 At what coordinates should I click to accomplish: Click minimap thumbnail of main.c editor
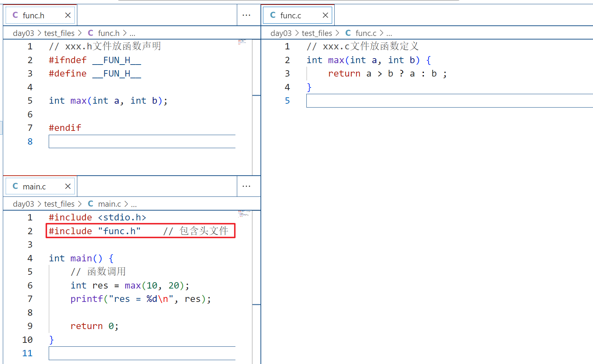244,214
